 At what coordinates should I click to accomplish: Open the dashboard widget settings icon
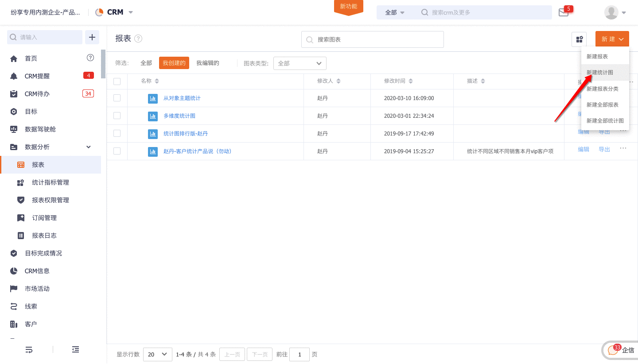579,39
